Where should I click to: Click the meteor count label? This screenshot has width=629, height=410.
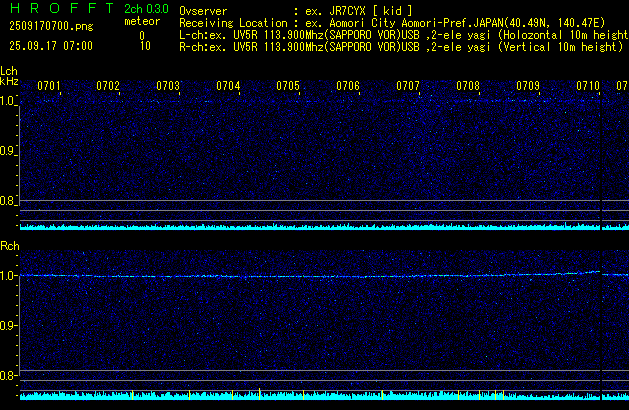coord(142,21)
